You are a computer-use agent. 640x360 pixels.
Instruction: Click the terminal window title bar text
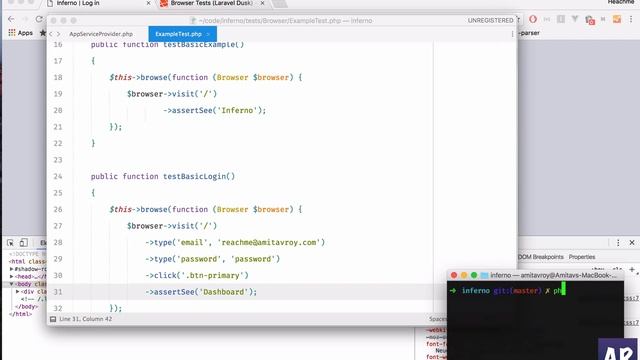click(553, 276)
